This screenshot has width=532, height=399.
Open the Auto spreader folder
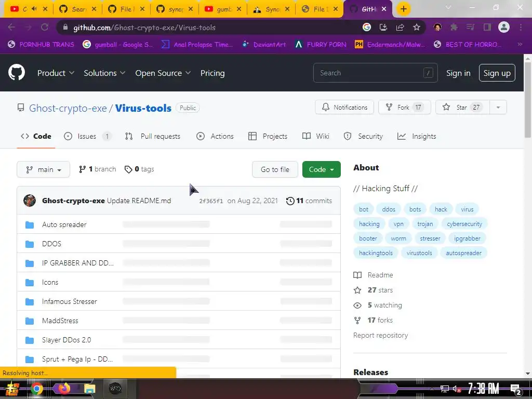64,224
